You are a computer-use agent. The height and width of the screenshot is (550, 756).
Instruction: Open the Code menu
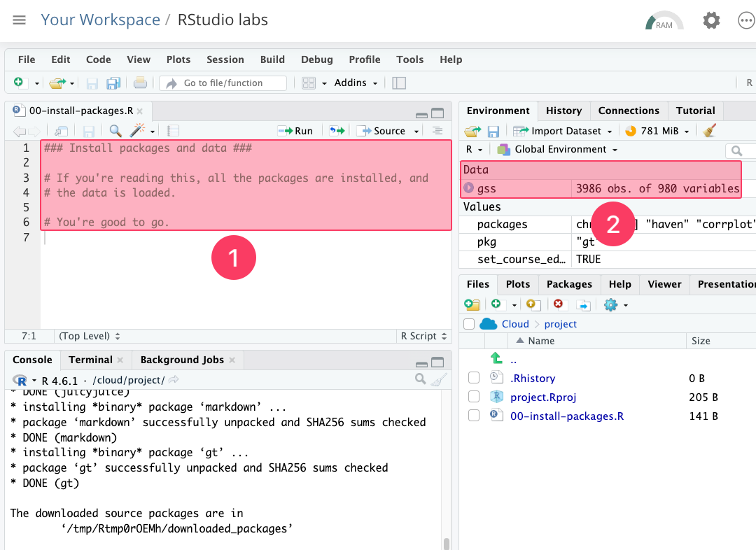click(99, 59)
